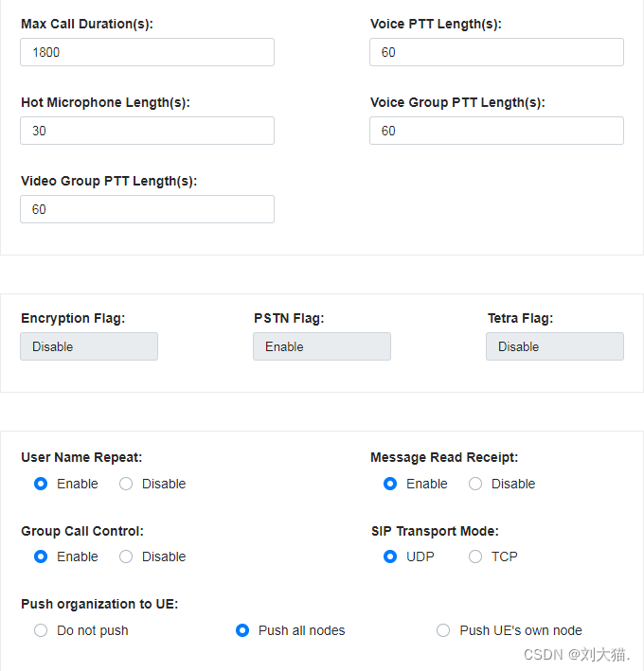Select TCP as SIP Transport Mode
The image size is (644, 671).
tap(475, 556)
